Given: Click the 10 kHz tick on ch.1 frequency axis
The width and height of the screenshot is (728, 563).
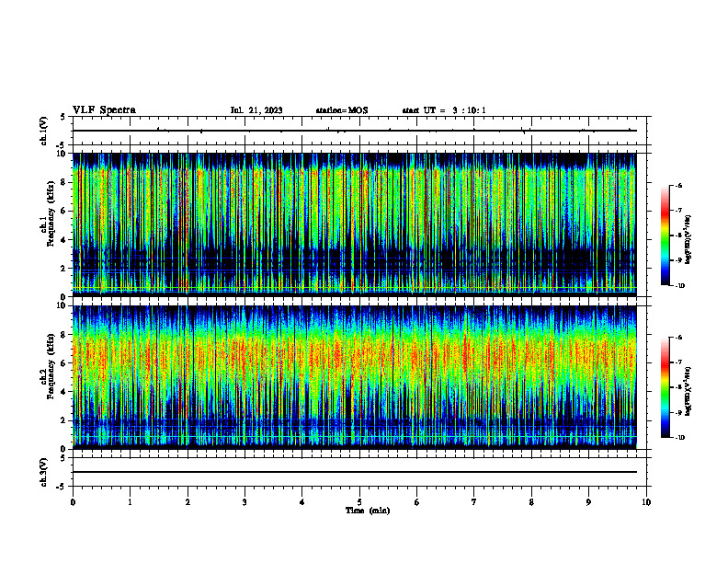Looking at the screenshot, I should point(63,154).
